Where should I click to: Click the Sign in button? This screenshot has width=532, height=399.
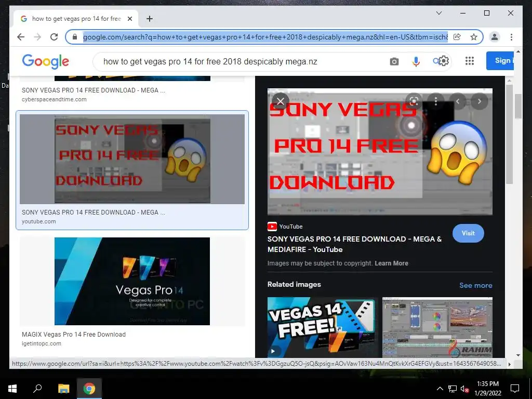(x=500, y=61)
